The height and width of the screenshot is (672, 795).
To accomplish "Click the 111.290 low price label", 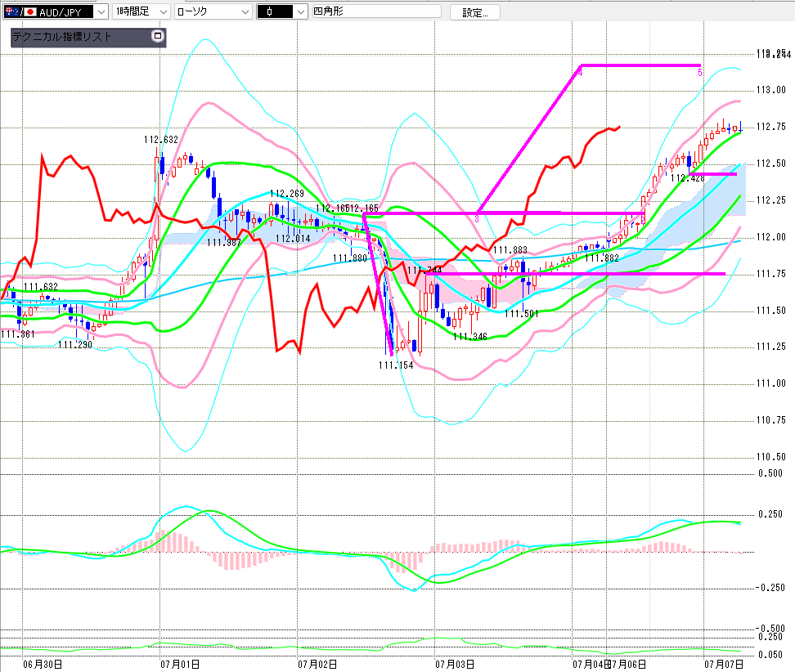I will click(75, 345).
